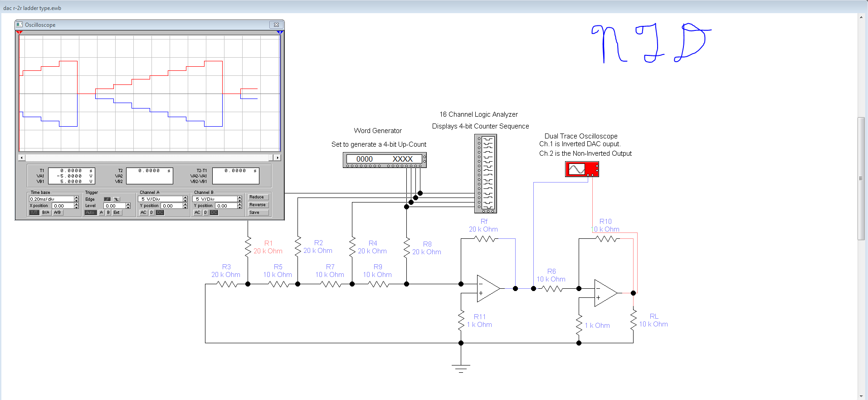Set trigger to rising edge
Viewport: 868px width, 400px height.
click(107, 199)
